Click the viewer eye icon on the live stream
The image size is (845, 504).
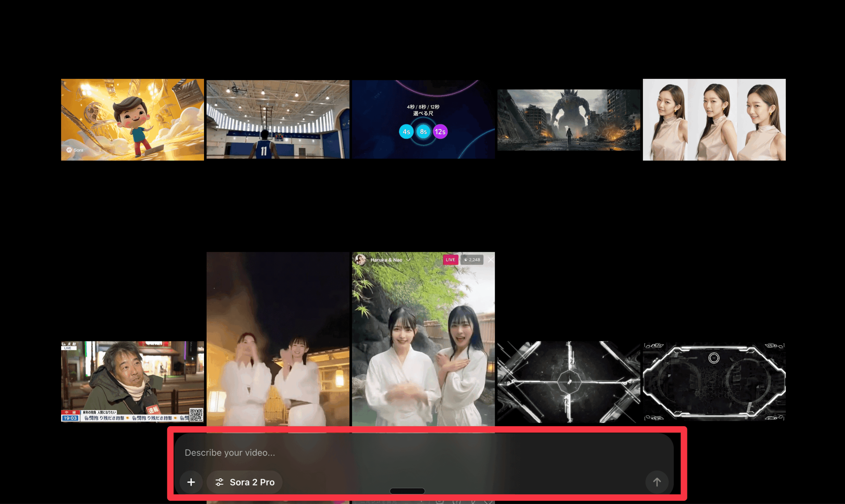(x=466, y=260)
